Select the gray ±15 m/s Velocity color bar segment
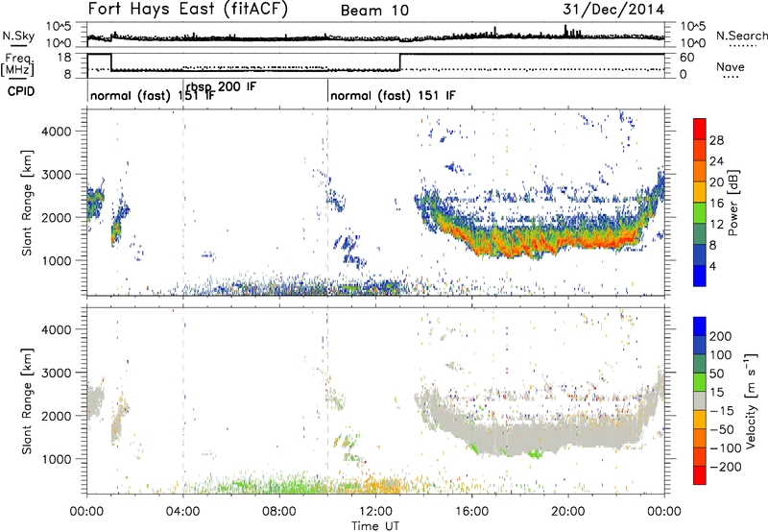 pos(700,401)
